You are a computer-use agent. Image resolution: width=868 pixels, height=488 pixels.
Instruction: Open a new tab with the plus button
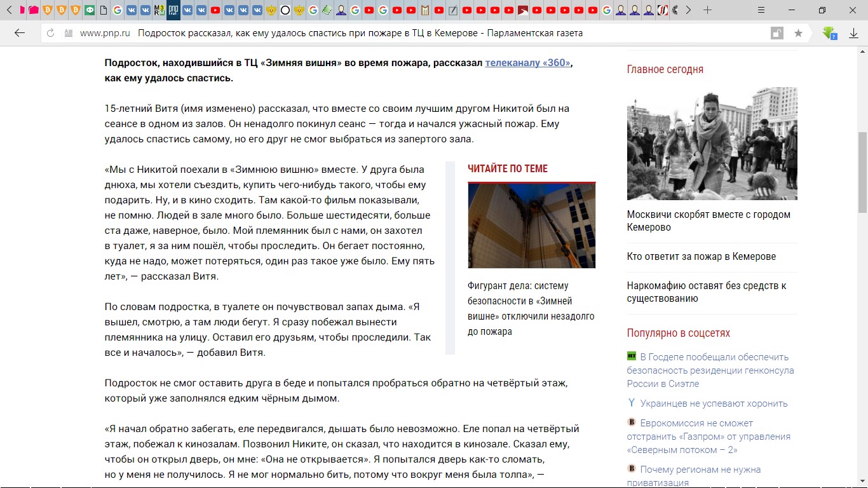(707, 10)
